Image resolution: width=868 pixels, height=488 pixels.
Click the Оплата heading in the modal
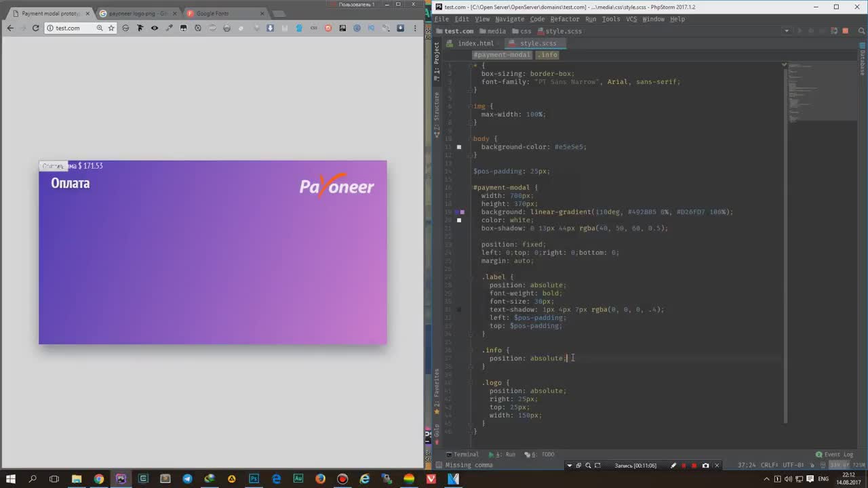pyautogui.click(x=71, y=183)
